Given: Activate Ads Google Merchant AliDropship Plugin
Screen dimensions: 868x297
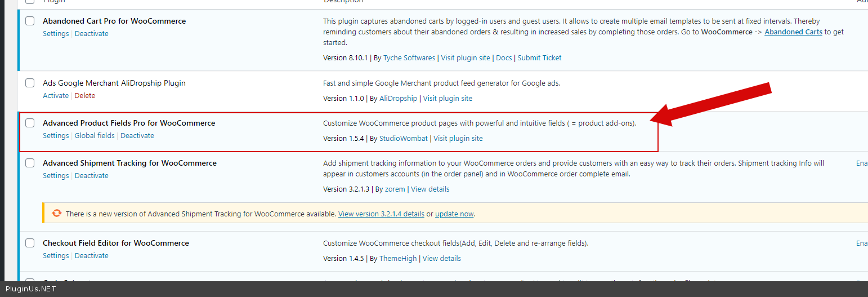Looking at the screenshot, I should tap(56, 96).
